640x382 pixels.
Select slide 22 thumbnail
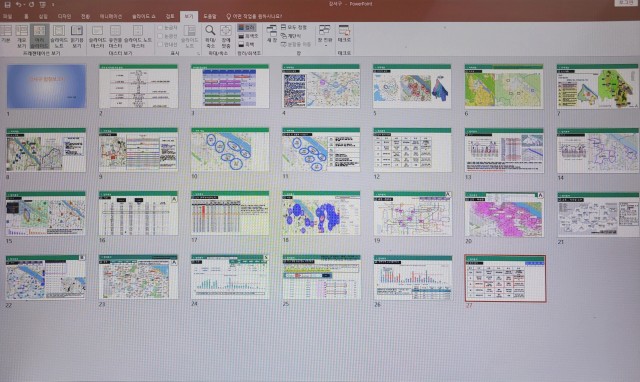tap(46, 277)
